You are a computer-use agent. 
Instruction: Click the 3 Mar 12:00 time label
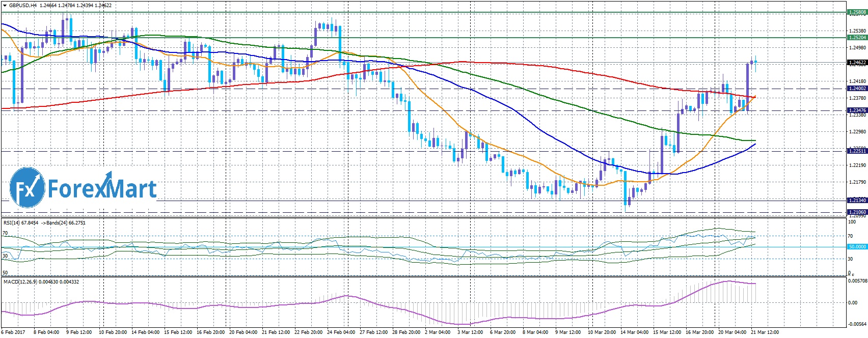click(471, 332)
